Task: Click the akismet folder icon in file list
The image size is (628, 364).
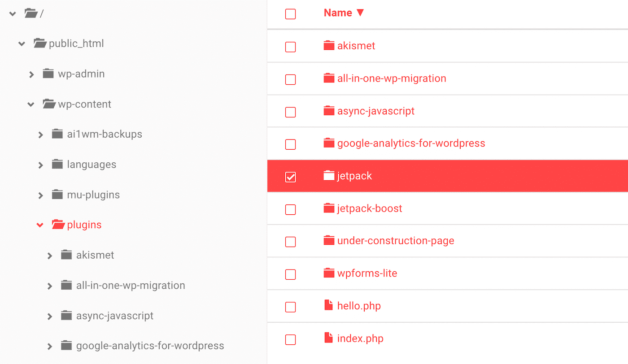Action: 329,46
